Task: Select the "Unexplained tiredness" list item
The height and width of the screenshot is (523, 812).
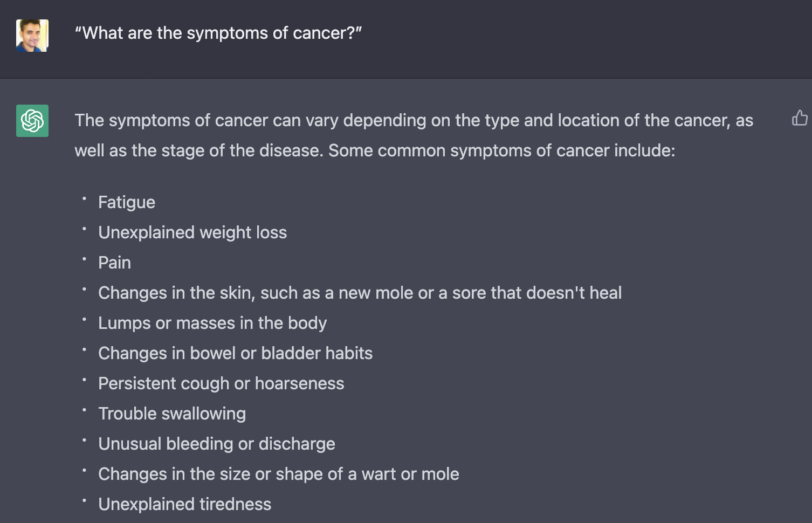Action: pyautogui.click(x=184, y=504)
